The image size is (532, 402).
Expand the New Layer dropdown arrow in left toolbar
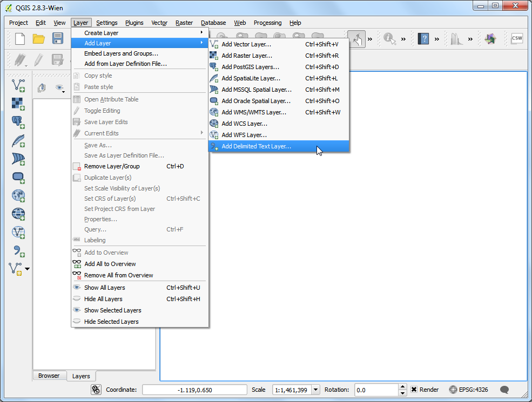pyautogui.click(x=27, y=269)
